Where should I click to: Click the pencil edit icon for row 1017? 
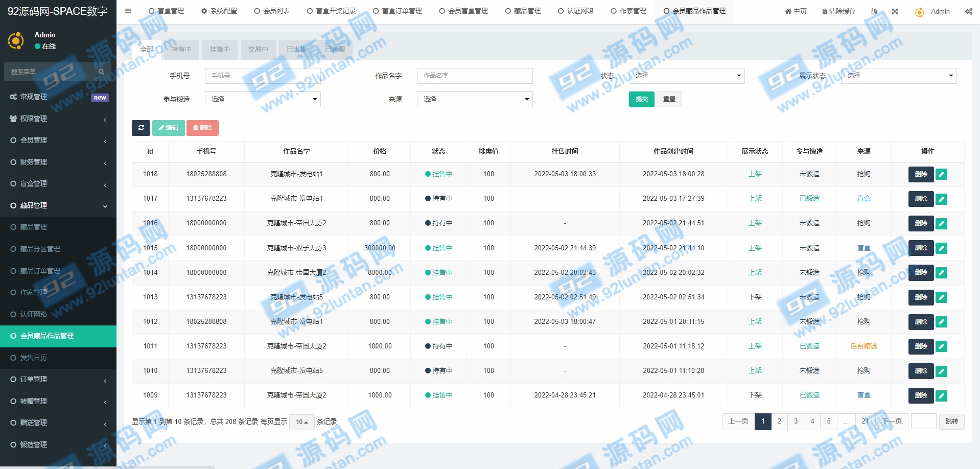coord(941,199)
